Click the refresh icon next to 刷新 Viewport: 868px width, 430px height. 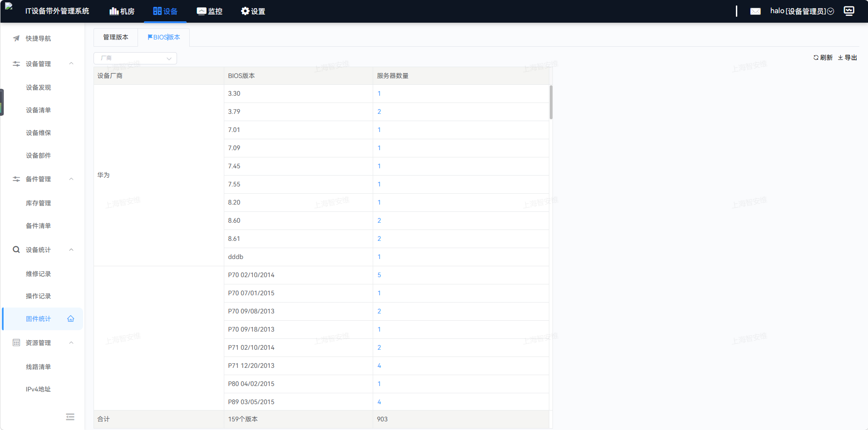pos(816,58)
